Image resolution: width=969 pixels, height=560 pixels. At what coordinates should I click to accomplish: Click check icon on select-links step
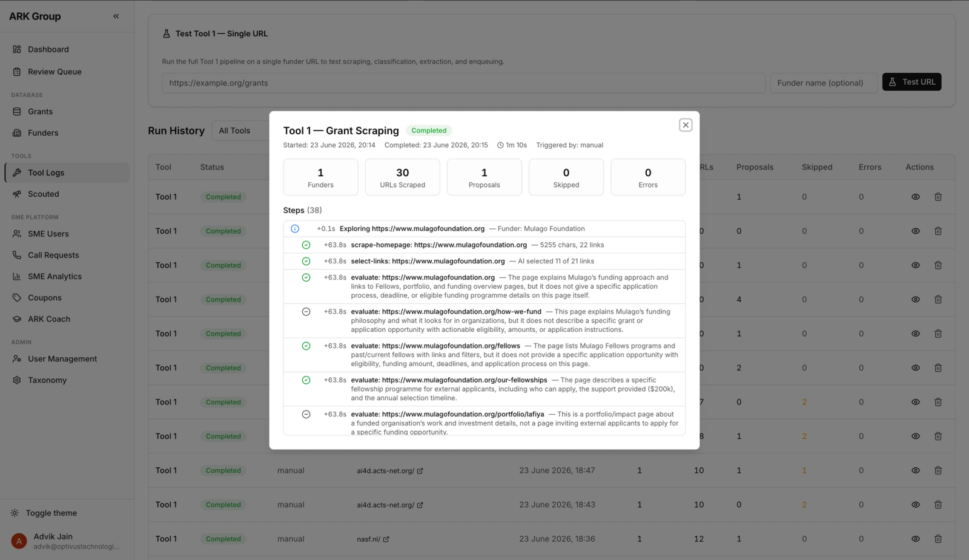306,262
